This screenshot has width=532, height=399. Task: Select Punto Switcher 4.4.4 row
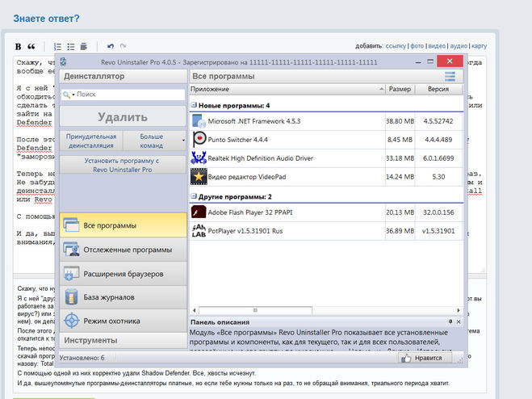(326, 140)
